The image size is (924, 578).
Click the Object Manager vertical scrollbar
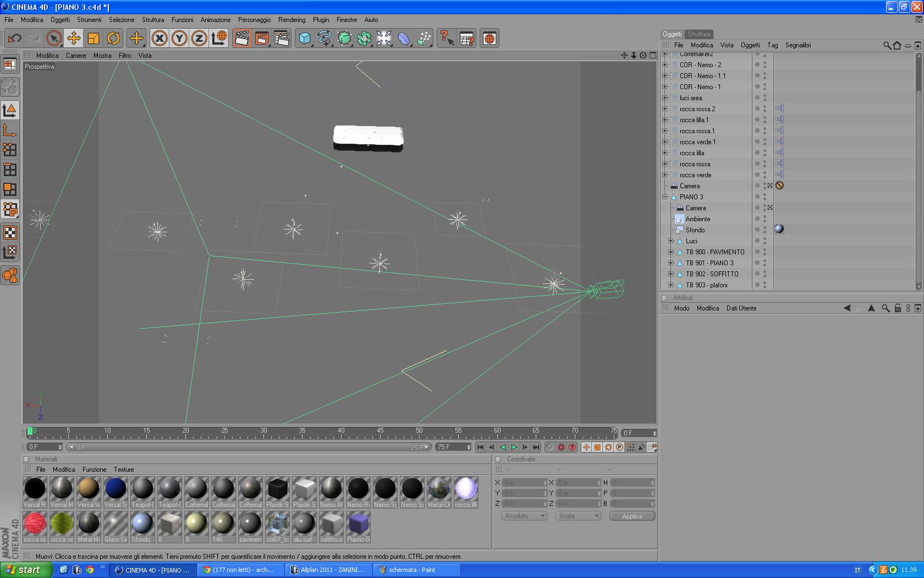click(918, 172)
